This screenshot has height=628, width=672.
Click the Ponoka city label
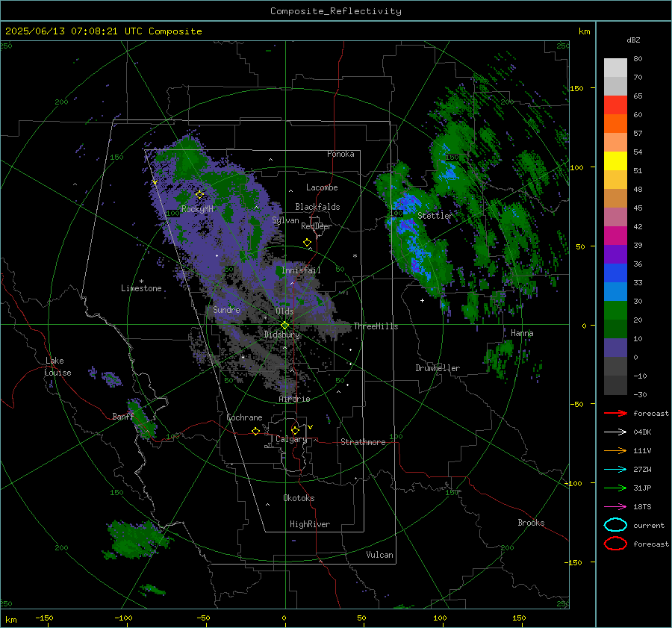coord(340,154)
